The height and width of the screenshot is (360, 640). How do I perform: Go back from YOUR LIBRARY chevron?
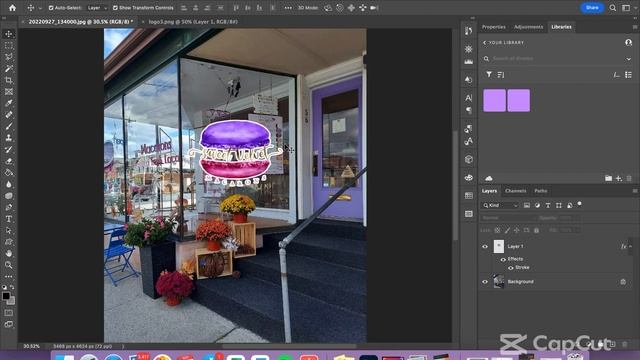pyautogui.click(x=484, y=42)
